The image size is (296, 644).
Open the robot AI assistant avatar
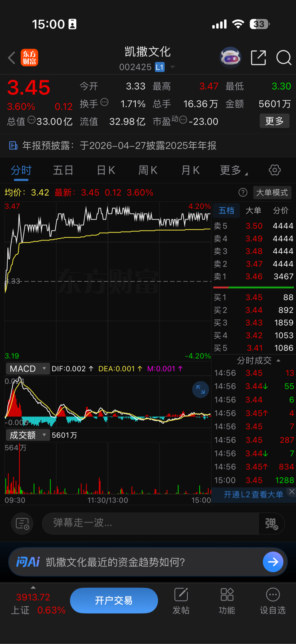coord(230,58)
